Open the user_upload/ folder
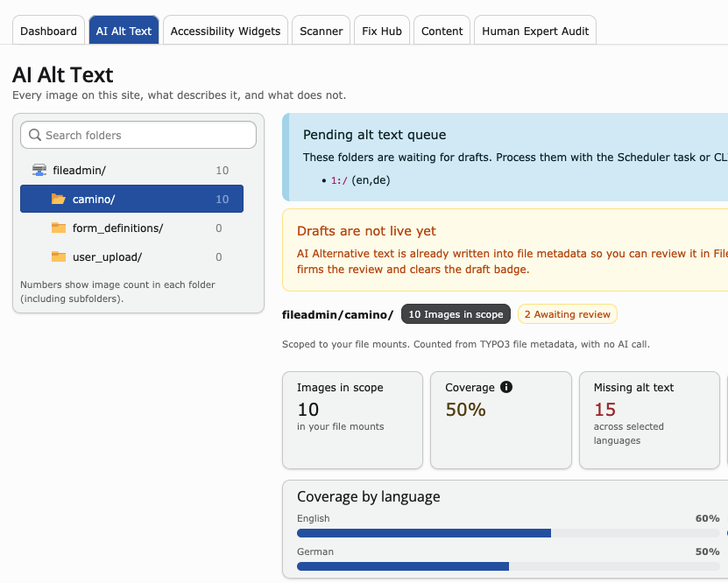Image resolution: width=728 pixels, height=583 pixels. pos(132,256)
